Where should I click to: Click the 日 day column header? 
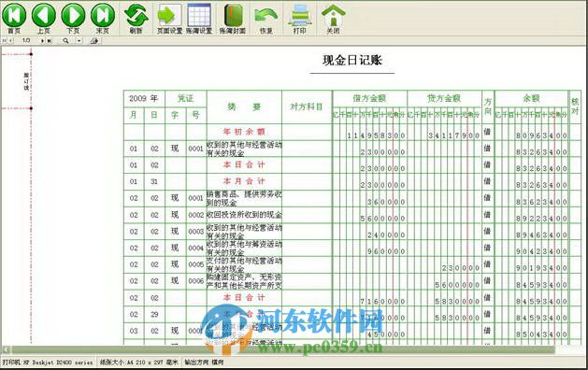pos(154,115)
